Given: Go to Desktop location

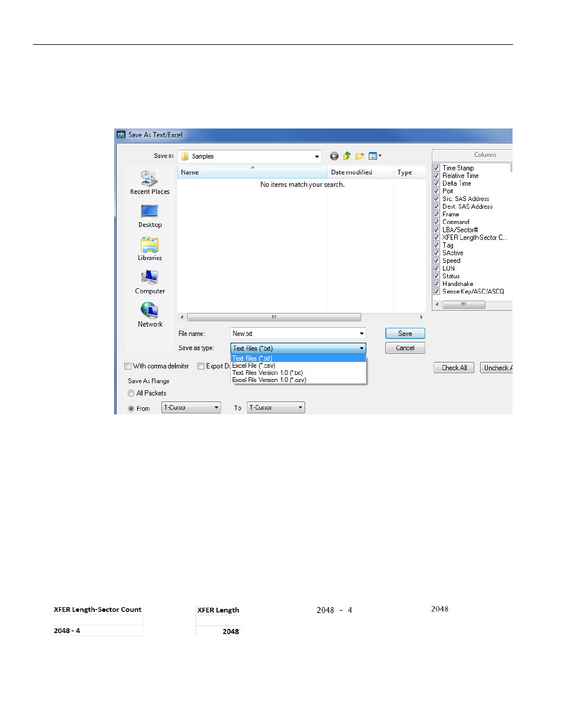Looking at the screenshot, I should pyautogui.click(x=150, y=216).
